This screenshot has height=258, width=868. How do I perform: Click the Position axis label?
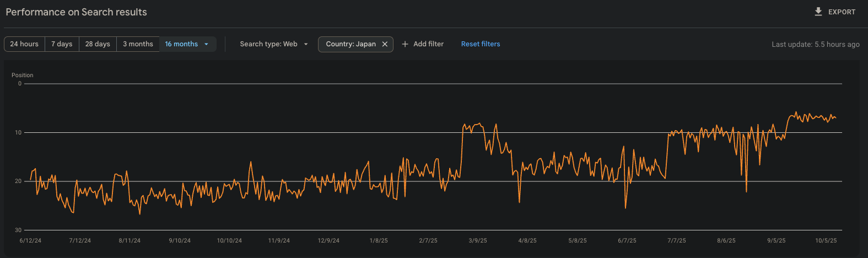click(23, 75)
